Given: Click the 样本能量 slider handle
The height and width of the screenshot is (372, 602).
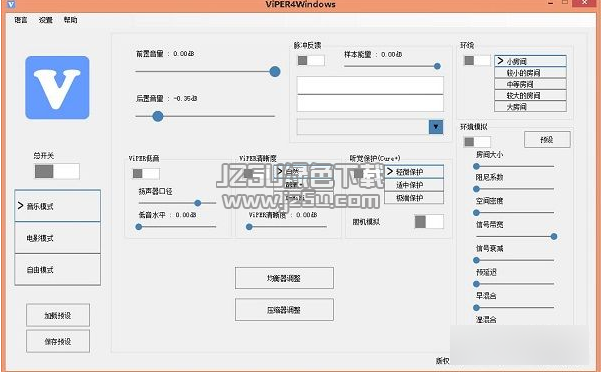Looking at the screenshot, I should point(437,66).
